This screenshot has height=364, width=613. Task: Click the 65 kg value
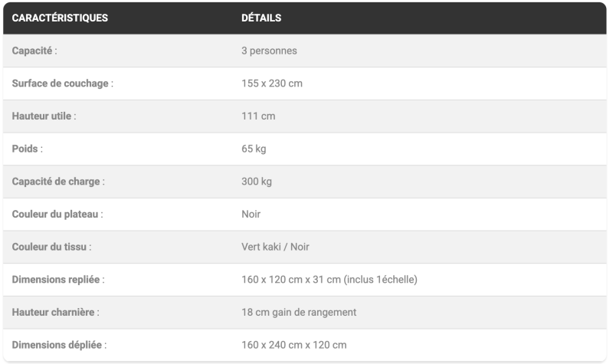(x=254, y=149)
